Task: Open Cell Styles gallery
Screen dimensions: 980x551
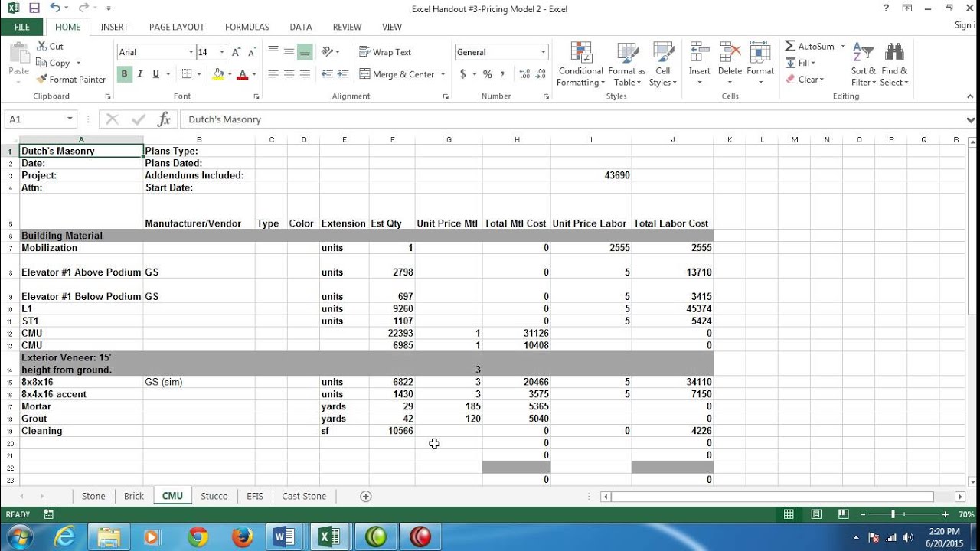Action: coord(663,64)
